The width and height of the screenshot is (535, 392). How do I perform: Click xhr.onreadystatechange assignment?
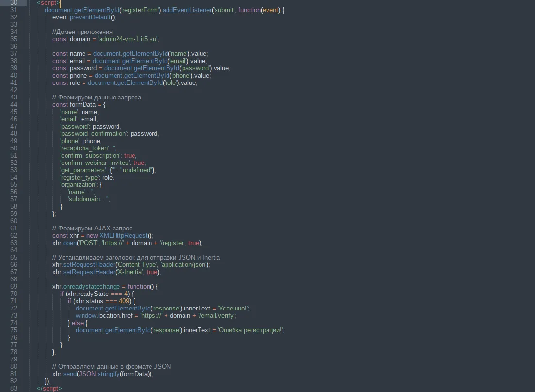pyautogui.click(x=105, y=287)
